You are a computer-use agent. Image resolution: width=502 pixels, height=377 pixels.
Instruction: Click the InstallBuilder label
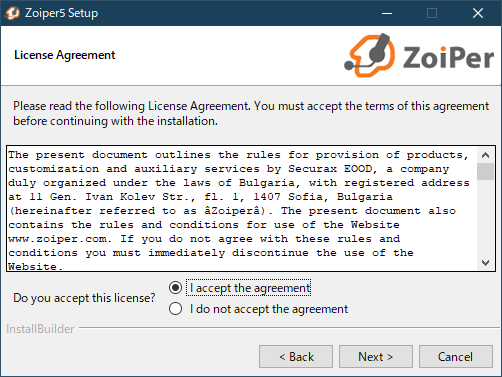coord(40,329)
